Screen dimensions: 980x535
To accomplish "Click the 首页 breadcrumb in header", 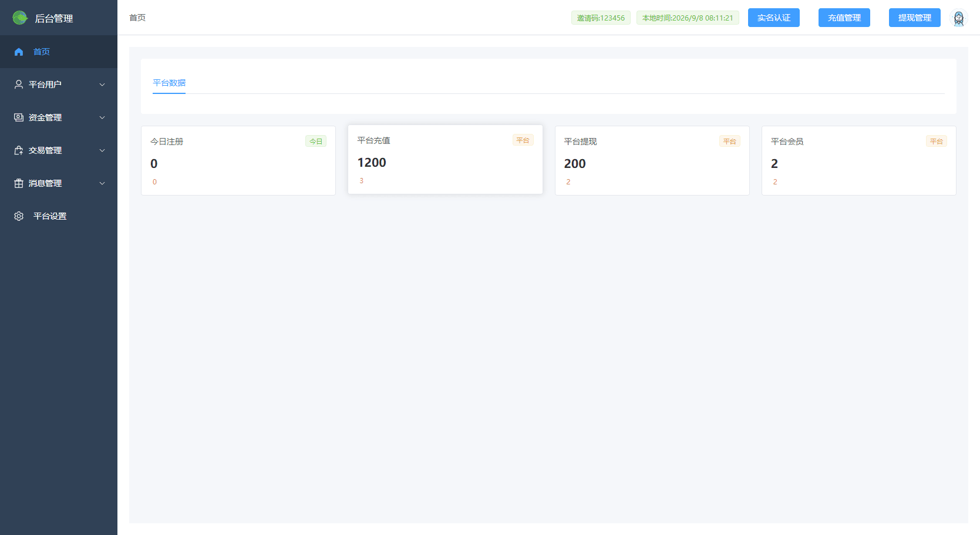I will [137, 18].
